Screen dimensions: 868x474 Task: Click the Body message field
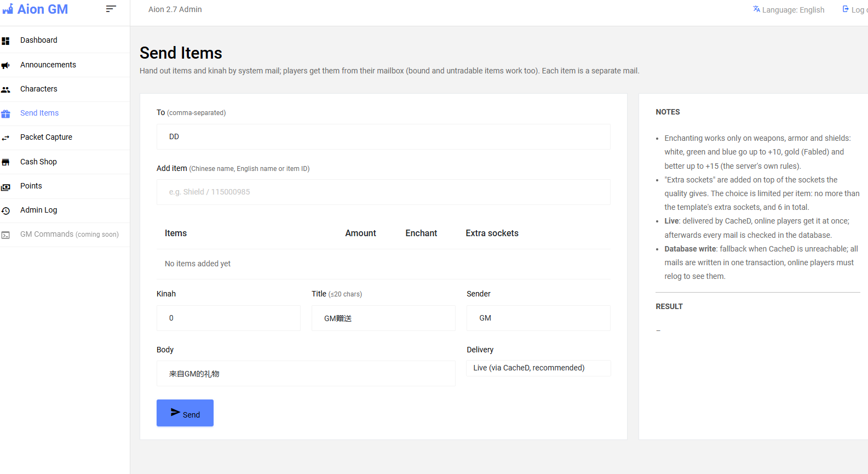[306, 373]
